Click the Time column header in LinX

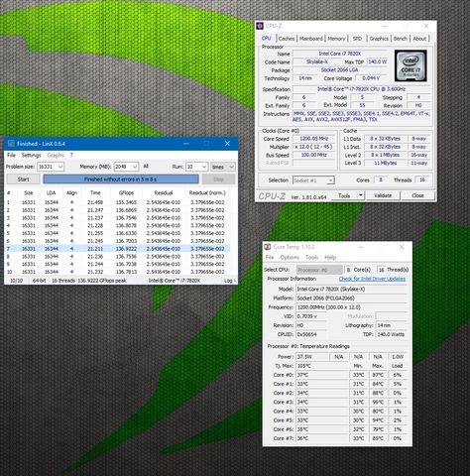point(95,192)
